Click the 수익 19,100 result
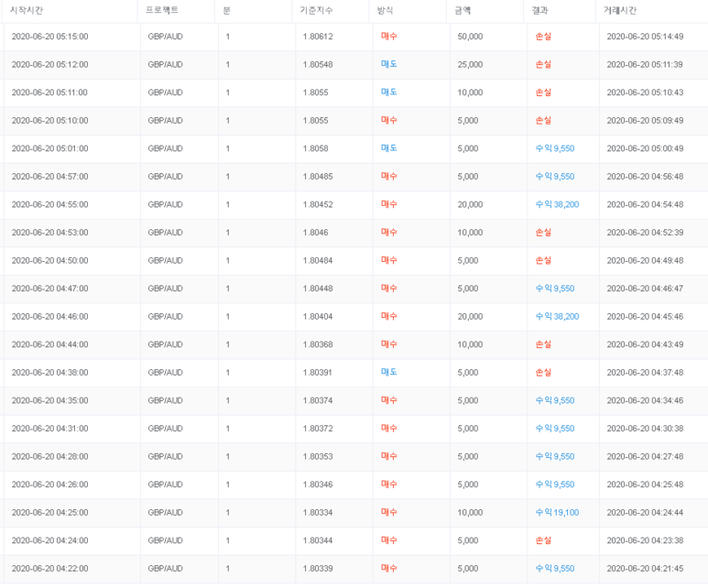This screenshot has height=588, width=708. pyautogui.click(x=557, y=513)
